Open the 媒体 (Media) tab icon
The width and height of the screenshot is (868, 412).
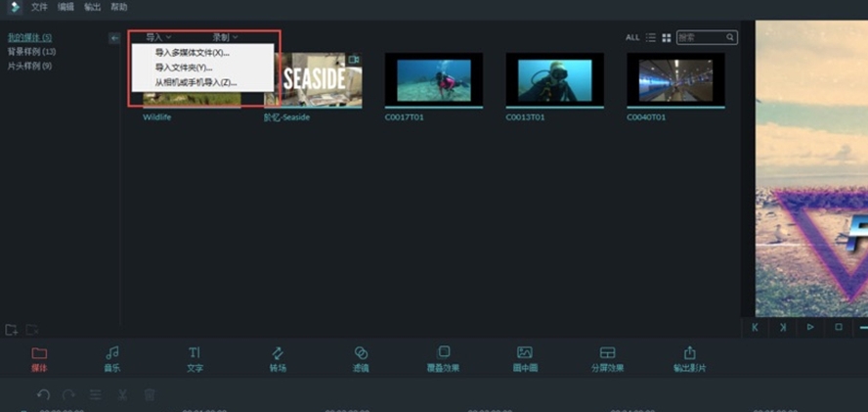click(38, 353)
